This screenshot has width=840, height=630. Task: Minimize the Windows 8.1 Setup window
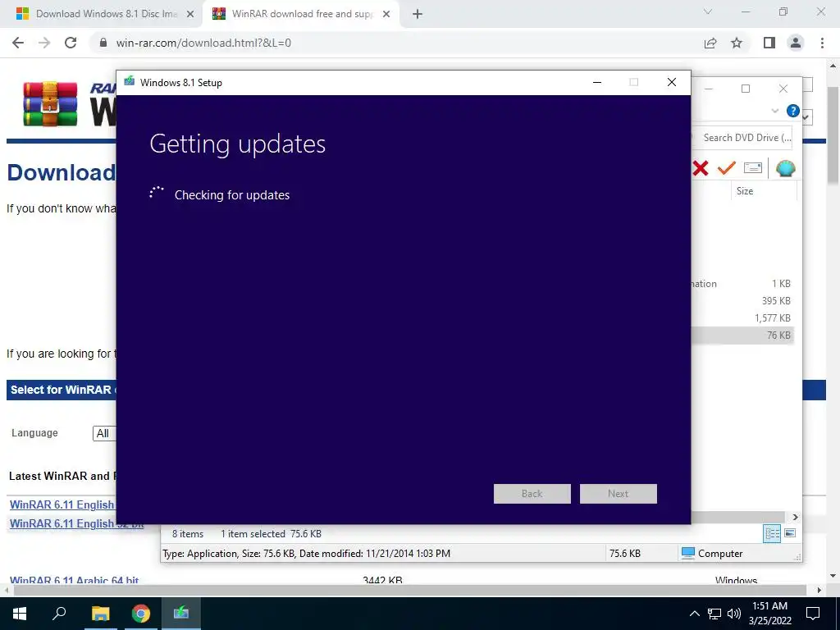(597, 82)
